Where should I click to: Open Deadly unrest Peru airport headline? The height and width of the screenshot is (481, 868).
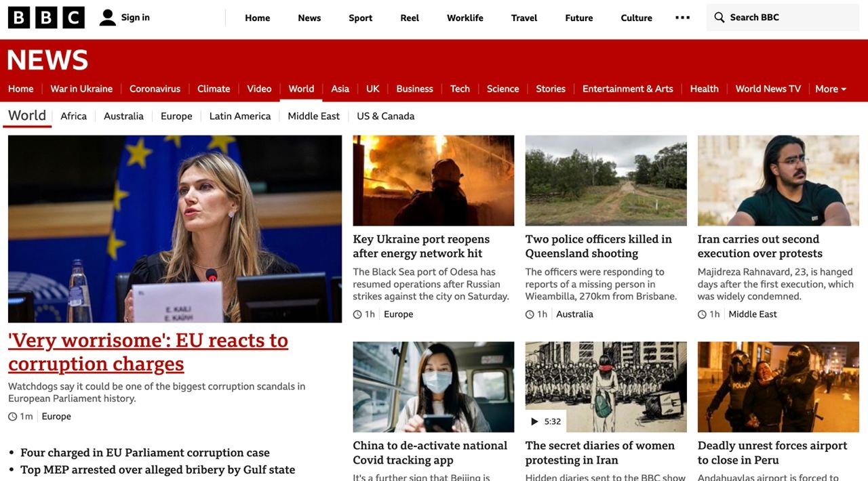[x=772, y=453]
